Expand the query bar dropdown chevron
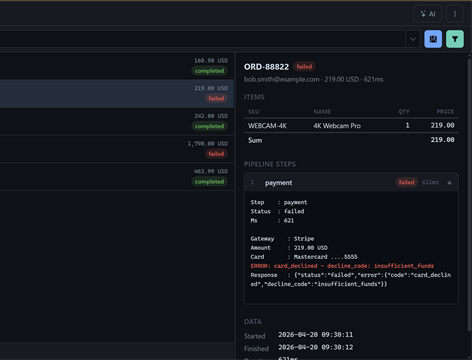Image resolution: width=472 pixels, height=360 pixels. 413,39
